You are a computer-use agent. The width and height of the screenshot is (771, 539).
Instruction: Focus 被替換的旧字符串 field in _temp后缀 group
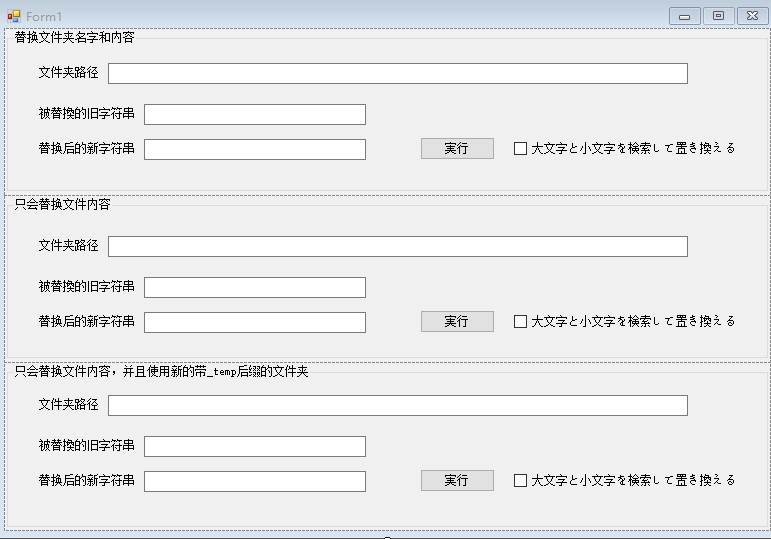tap(255, 447)
